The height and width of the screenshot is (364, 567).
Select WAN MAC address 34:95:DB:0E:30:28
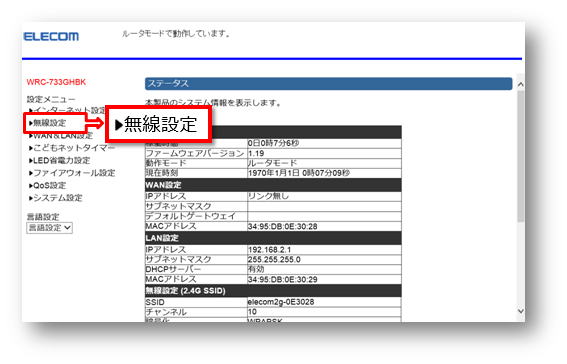point(282,227)
